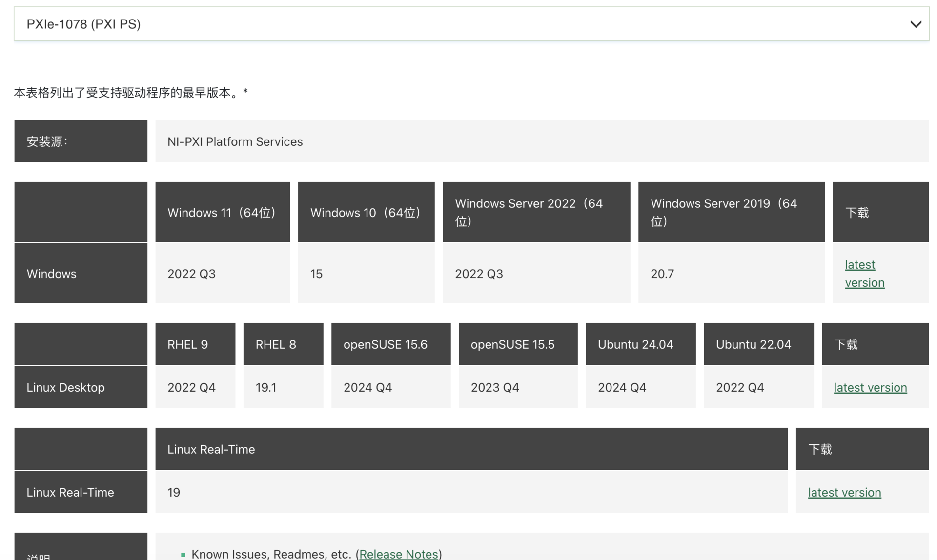Image resolution: width=937 pixels, height=560 pixels.
Task: Select openSUSE 15.6 value 2024 Q4
Action: [367, 387]
